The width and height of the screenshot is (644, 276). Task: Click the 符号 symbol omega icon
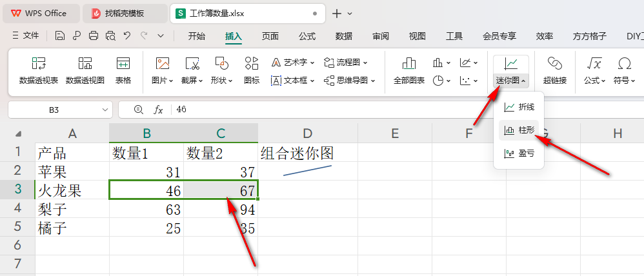(x=624, y=64)
